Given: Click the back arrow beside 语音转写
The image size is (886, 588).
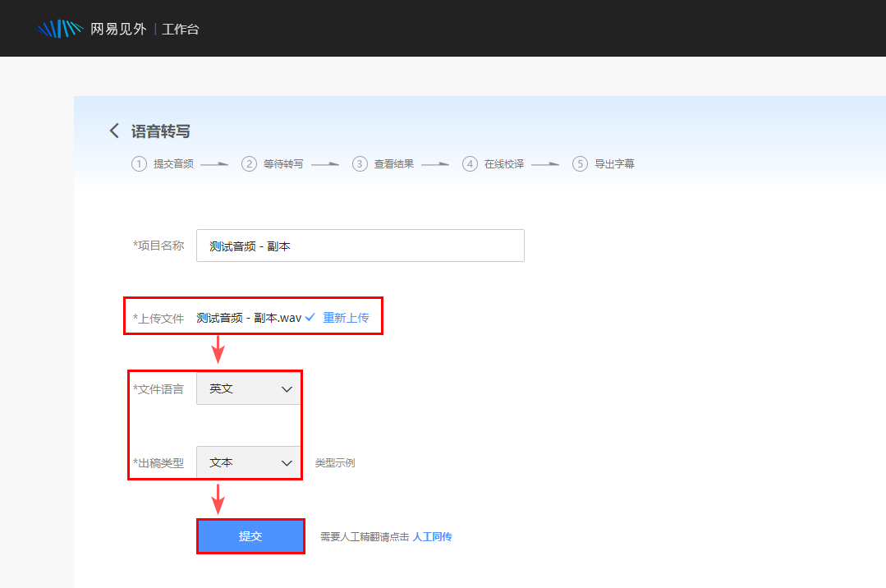Looking at the screenshot, I should tap(114, 131).
